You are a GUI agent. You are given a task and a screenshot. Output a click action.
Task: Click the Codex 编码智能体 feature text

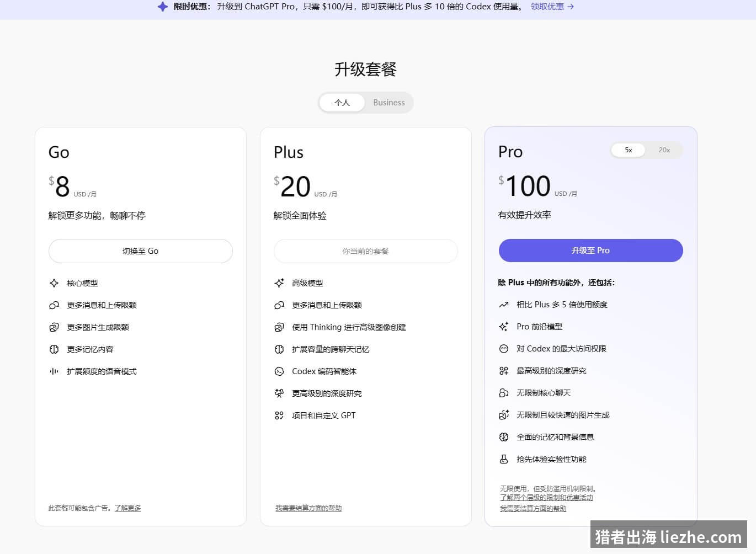pos(324,371)
